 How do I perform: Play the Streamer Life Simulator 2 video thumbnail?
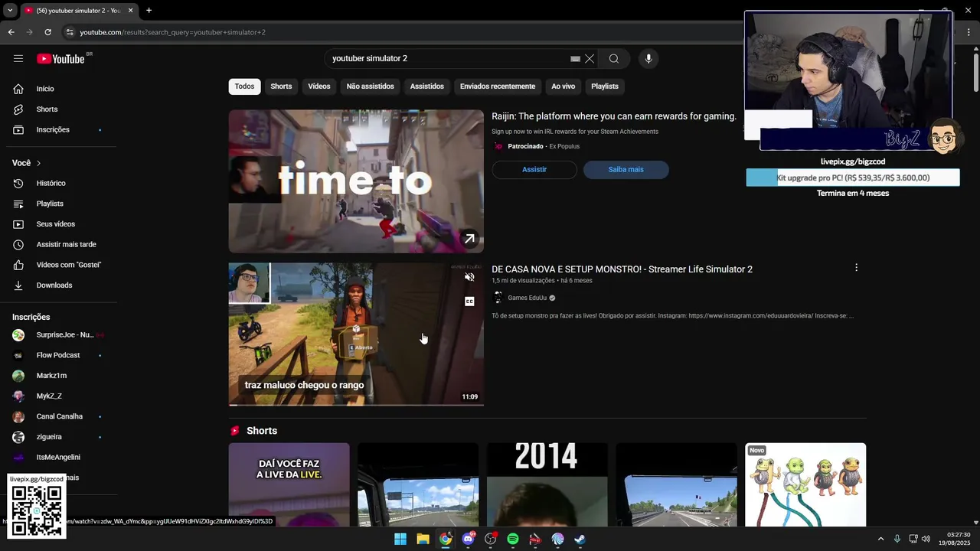[x=356, y=334]
